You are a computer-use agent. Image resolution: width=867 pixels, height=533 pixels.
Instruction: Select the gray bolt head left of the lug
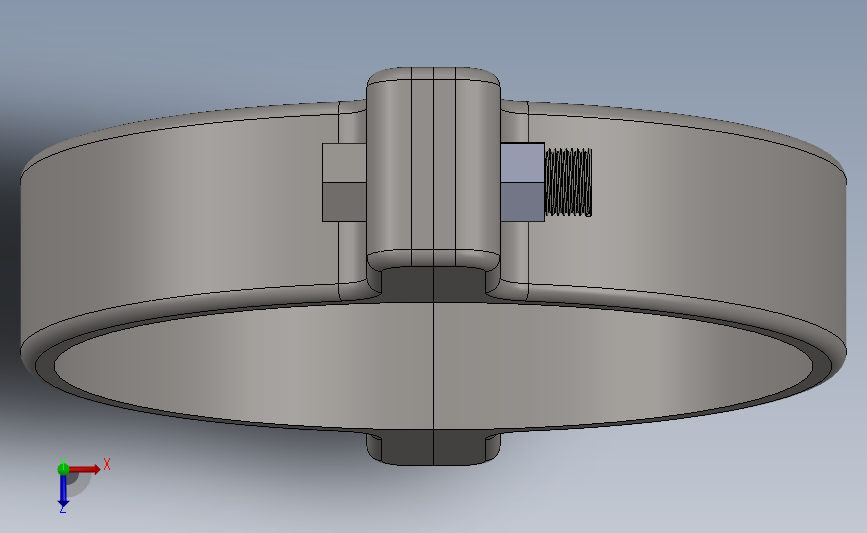(344, 182)
